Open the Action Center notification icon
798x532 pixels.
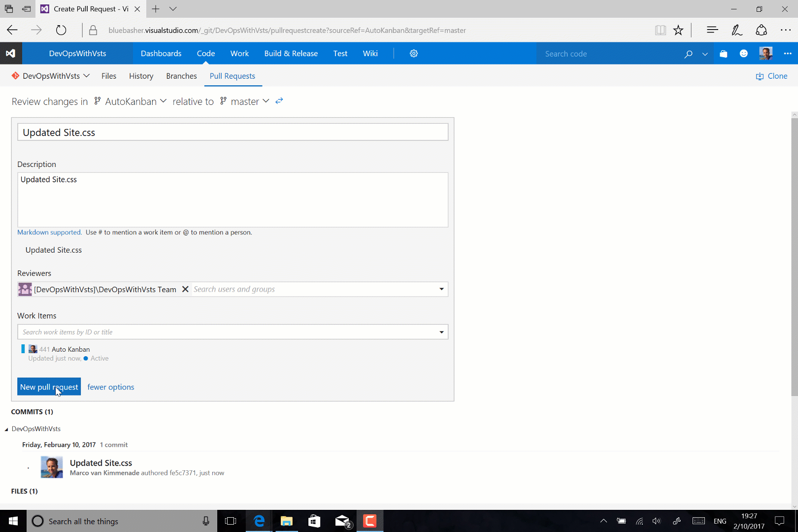coord(780,521)
